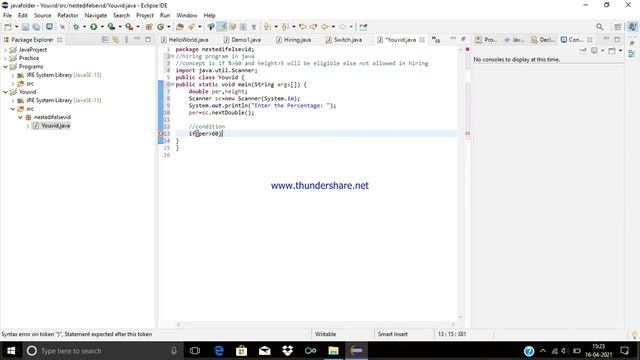Open File Explorer from taskbar
Viewport: 640px width, 360px height.
click(333, 351)
